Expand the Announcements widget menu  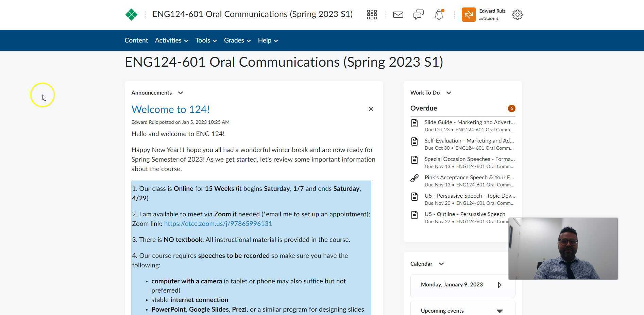[x=181, y=93]
